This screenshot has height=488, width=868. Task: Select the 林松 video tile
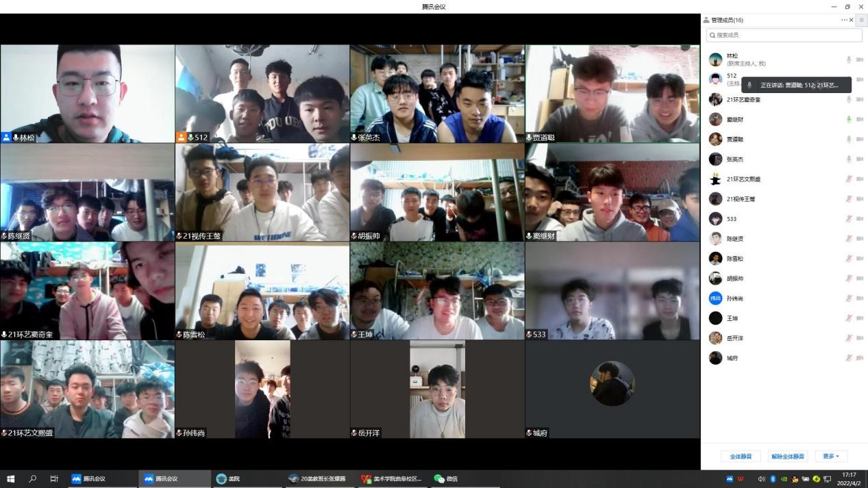click(x=88, y=94)
